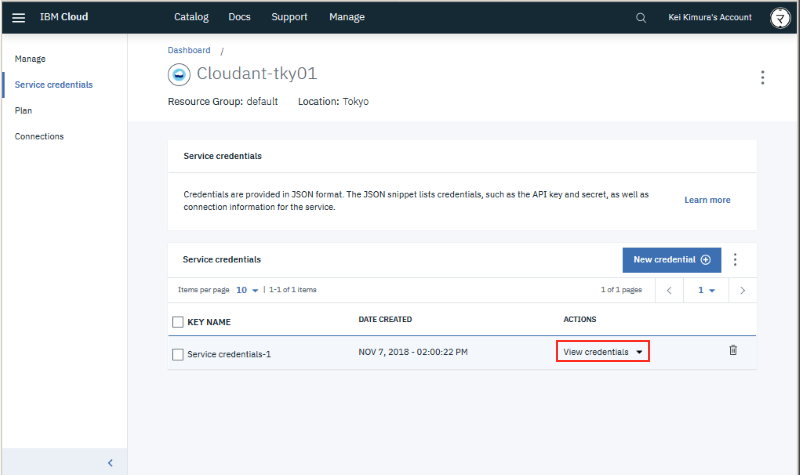This screenshot has height=475, width=800.
Task: Expand View credentials for Service credentials-1
Action: click(x=603, y=352)
